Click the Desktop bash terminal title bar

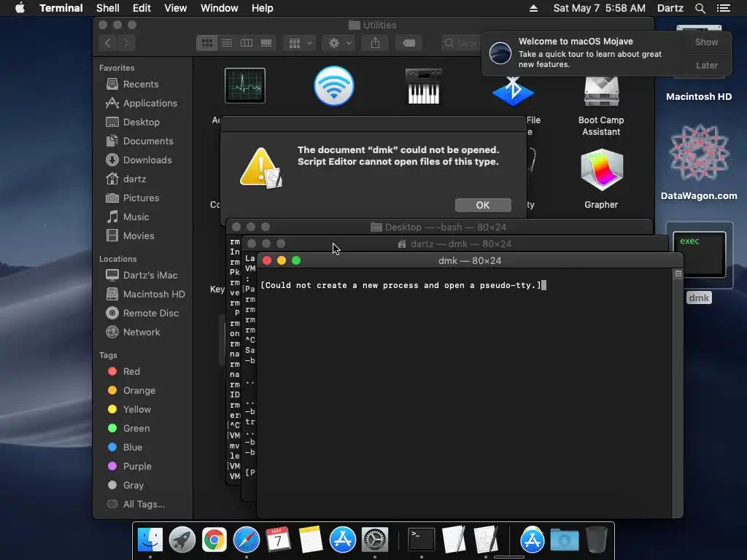click(x=438, y=227)
